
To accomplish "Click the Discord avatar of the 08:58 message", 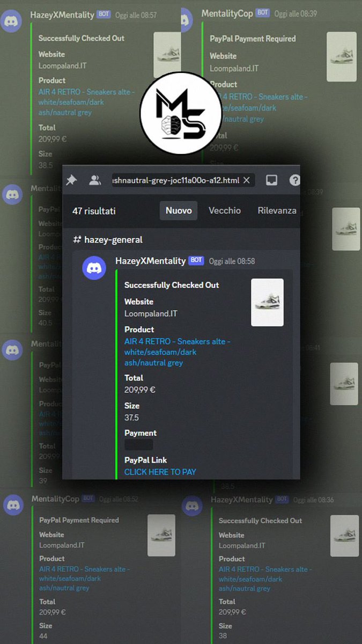I will click(94, 268).
